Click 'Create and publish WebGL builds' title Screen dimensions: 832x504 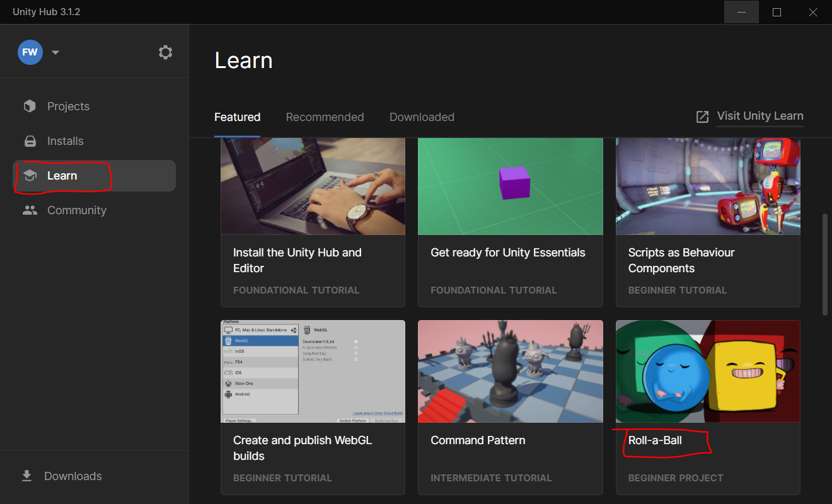[x=303, y=448]
